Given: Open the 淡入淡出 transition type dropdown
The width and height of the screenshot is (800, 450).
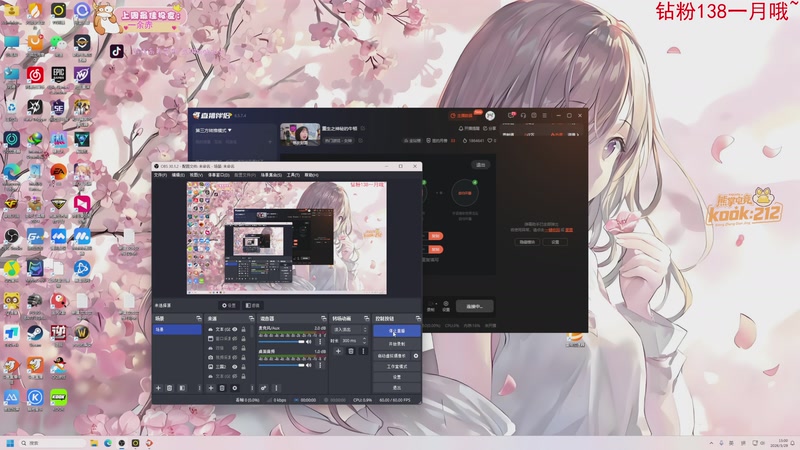Looking at the screenshot, I should tap(349, 330).
